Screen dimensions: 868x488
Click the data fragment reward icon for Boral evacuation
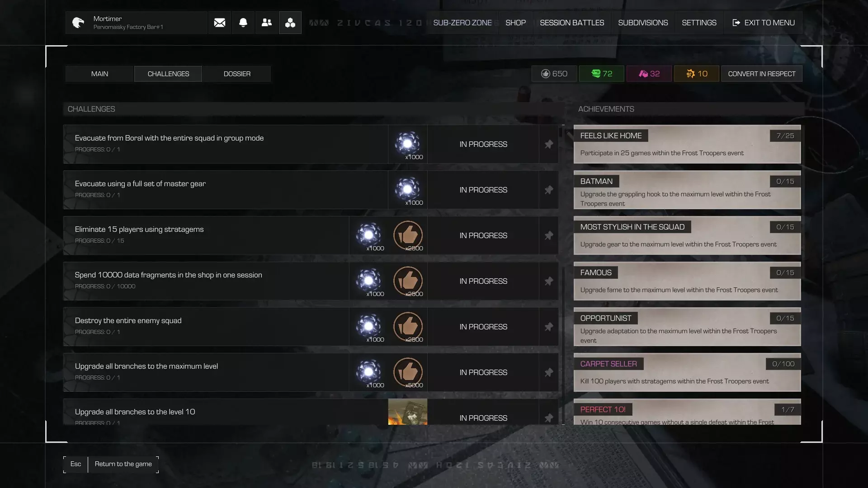click(407, 144)
